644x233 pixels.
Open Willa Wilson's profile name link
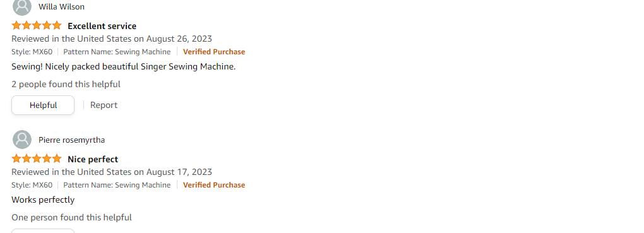[x=62, y=7]
